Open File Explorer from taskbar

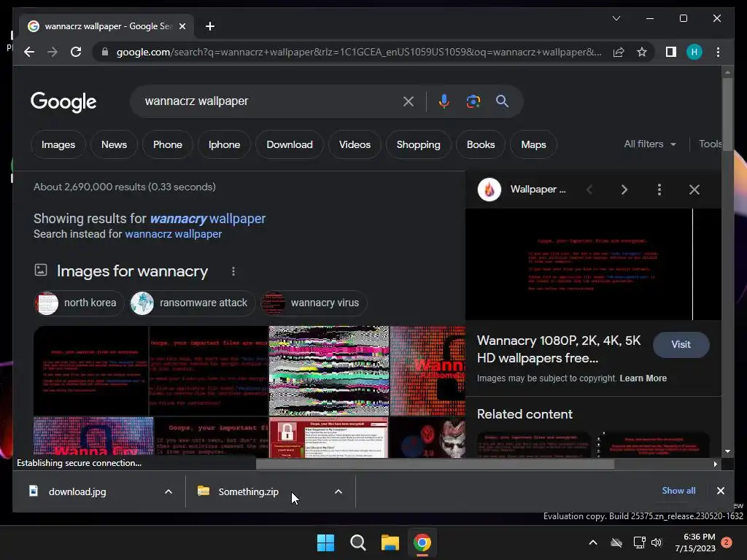(x=390, y=542)
